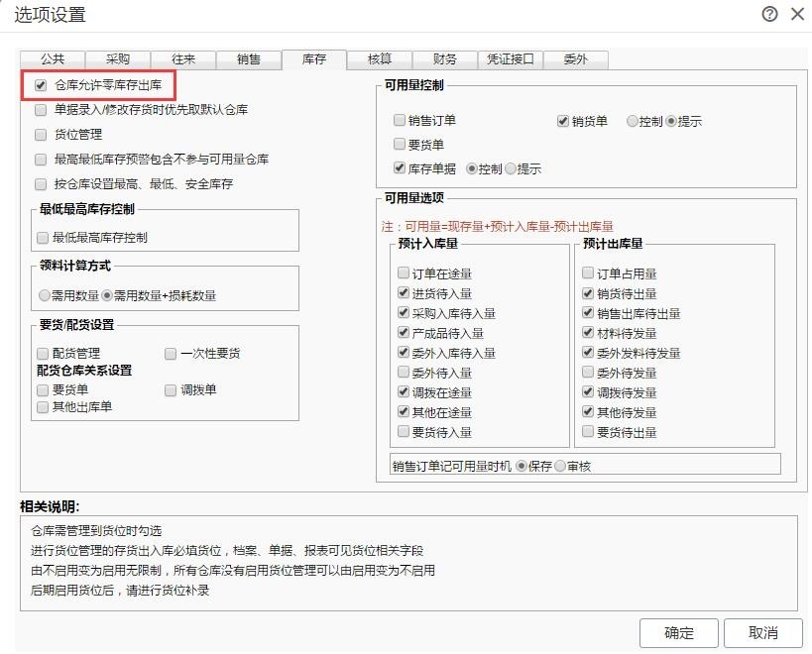Click the 确定 button
Image resolution: width=812 pixels, height=654 pixels.
click(x=679, y=633)
